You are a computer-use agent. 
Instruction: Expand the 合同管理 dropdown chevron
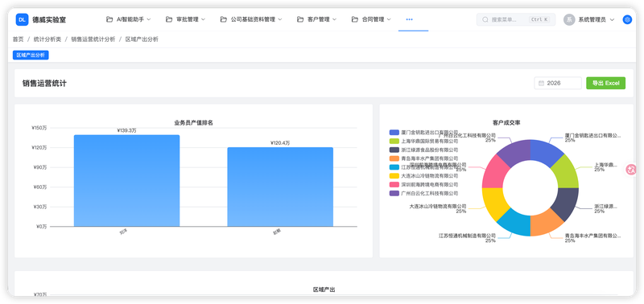(389, 19)
